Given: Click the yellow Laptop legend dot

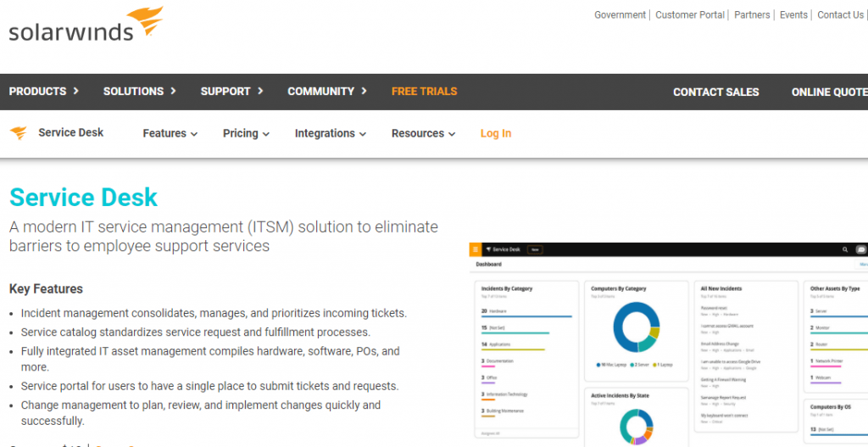Looking at the screenshot, I should click(655, 365).
